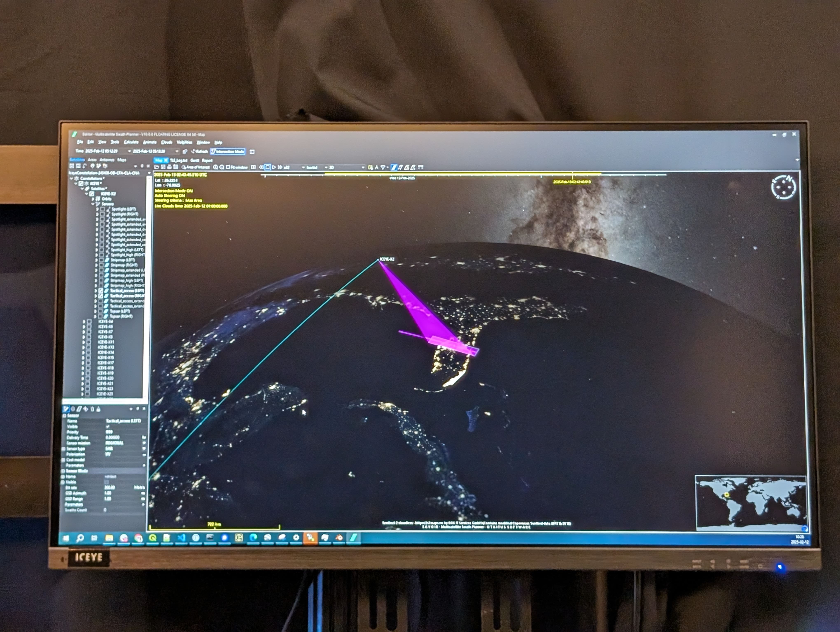
Task: Check the Topsar (LEFT) sensor checkbox
Action: click(x=101, y=311)
